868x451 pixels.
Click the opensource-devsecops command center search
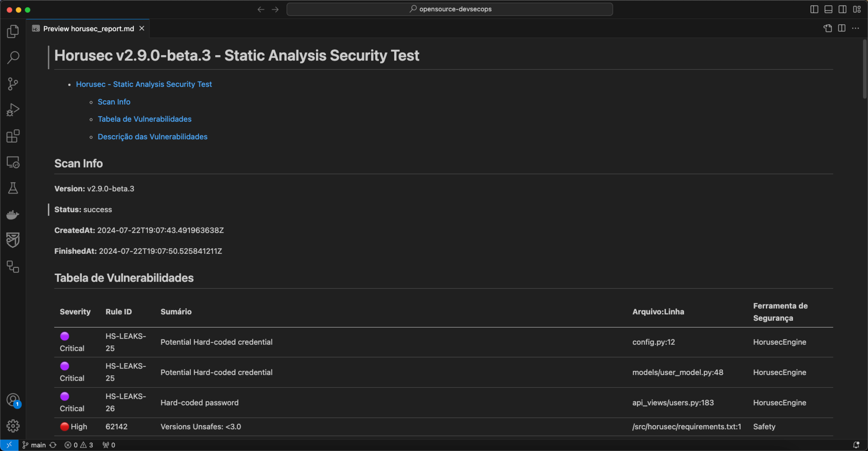click(x=449, y=9)
